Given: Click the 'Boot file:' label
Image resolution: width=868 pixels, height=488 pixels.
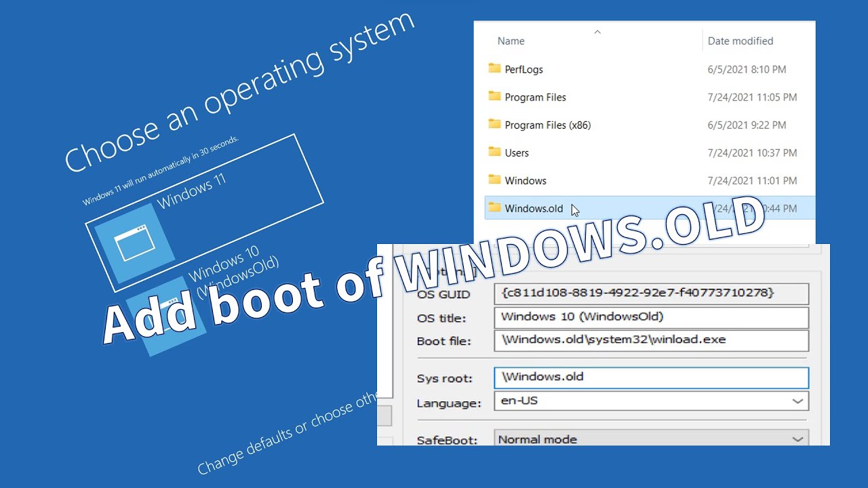Looking at the screenshot, I should point(443,341).
